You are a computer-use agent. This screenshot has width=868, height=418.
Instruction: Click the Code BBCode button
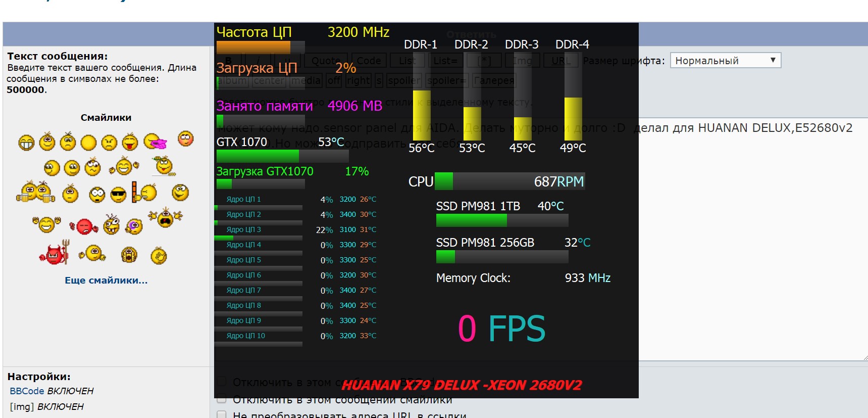click(x=369, y=61)
